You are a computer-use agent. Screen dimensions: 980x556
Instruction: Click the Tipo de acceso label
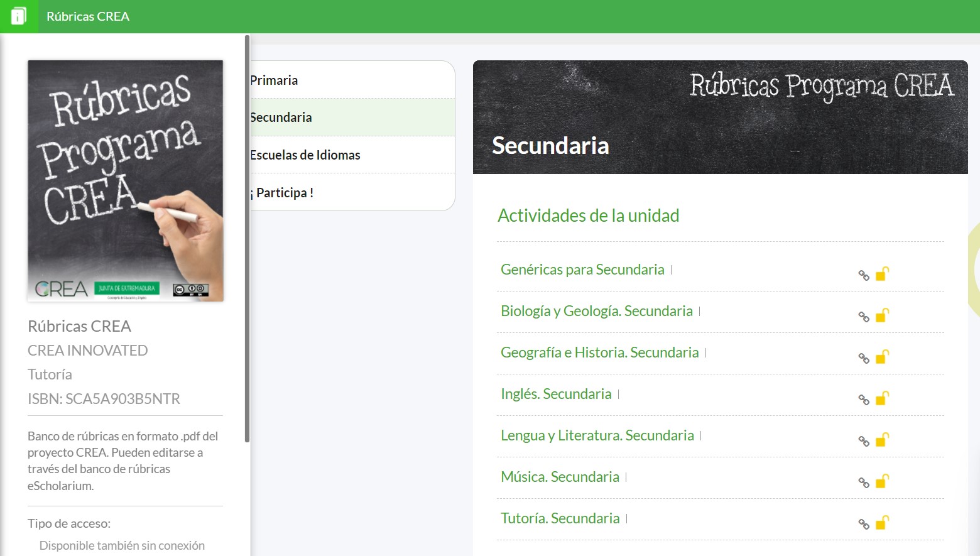69,523
